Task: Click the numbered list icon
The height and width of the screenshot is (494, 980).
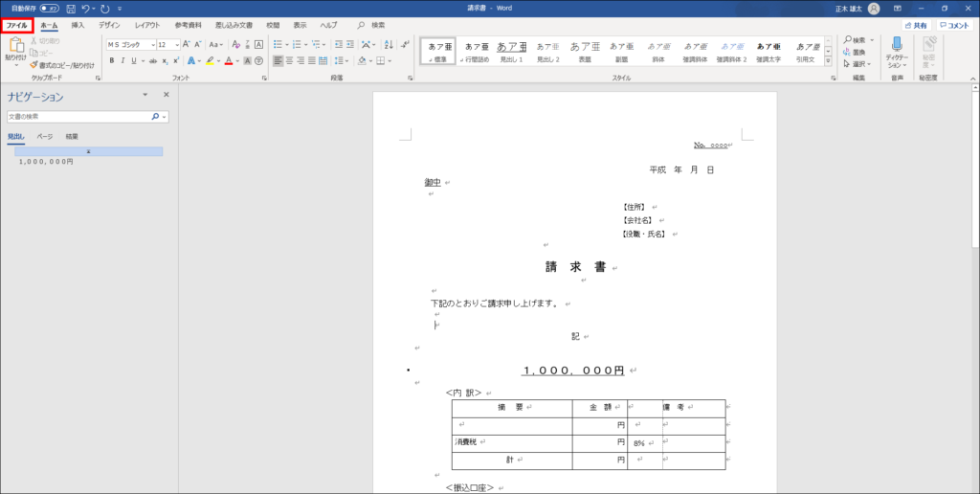Action: 297,44
